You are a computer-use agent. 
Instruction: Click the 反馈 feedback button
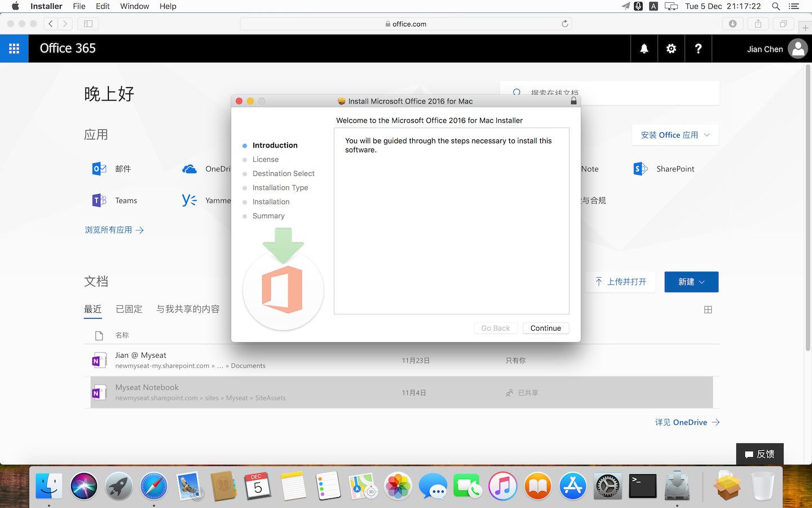pyautogui.click(x=760, y=454)
